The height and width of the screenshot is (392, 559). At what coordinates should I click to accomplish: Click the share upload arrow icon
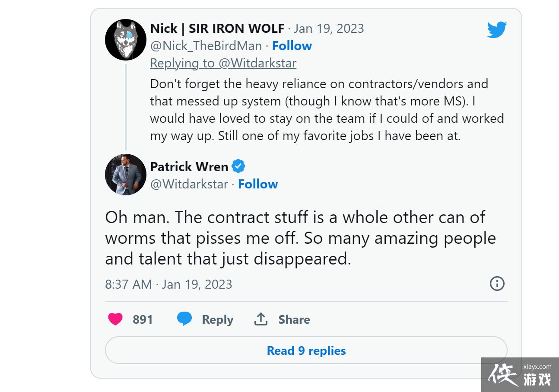pyautogui.click(x=260, y=319)
